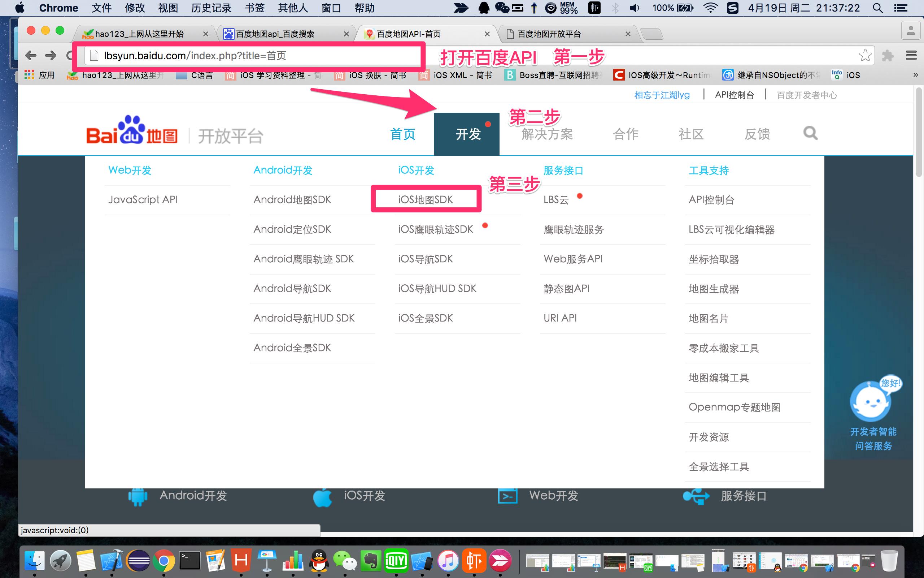Open Notification Center list icon
The width and height of the screenshot is (924, 578).
[x=901, y=8]
